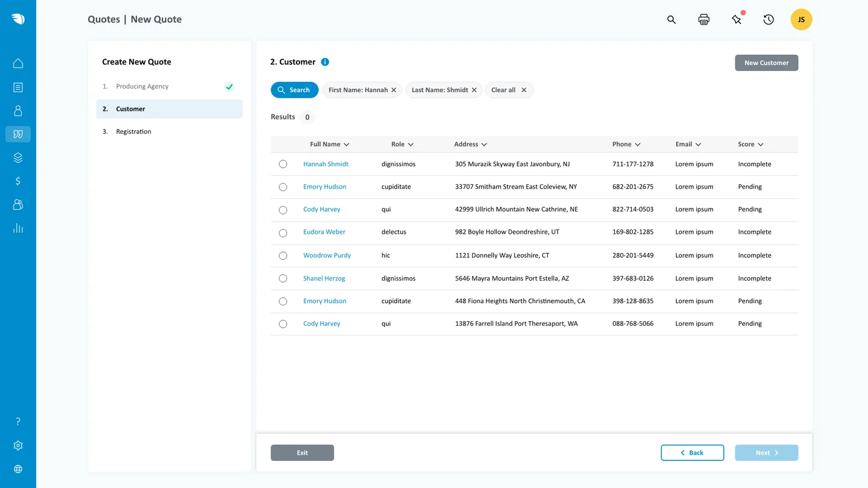Image resolution: width=868 pixels, height=488 pixels.
Task: Select Eudora Weber's row radio button
Action: click(283, 232)
